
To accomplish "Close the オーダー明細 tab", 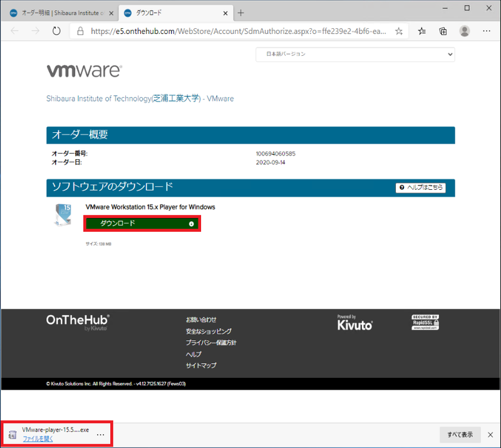I will pyautogui.click(x=111, y=13).
